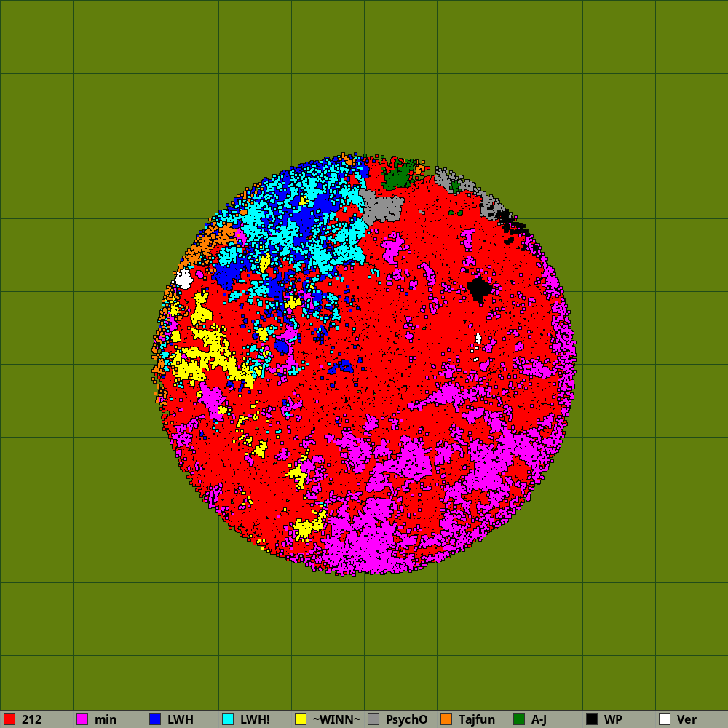Click the white Ver territory patch at the map's left edge
Viewport: 728px width, 728px height.
[183, 279]
